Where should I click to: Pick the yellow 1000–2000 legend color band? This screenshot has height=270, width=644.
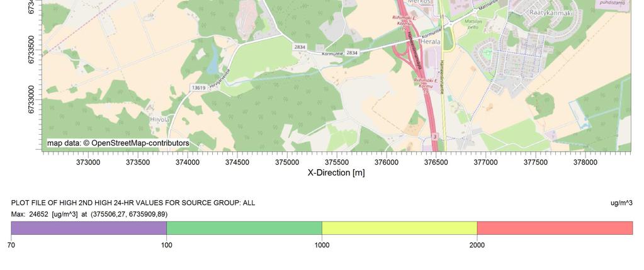[399, 228]
